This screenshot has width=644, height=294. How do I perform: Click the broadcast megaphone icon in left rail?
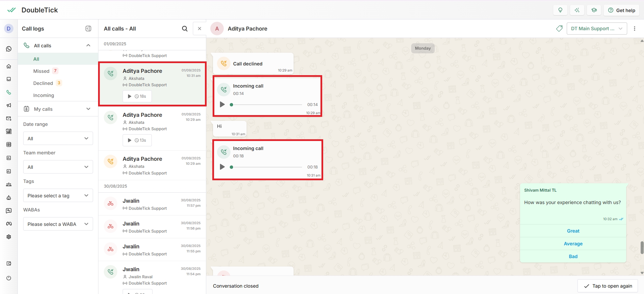coord(9,105)
